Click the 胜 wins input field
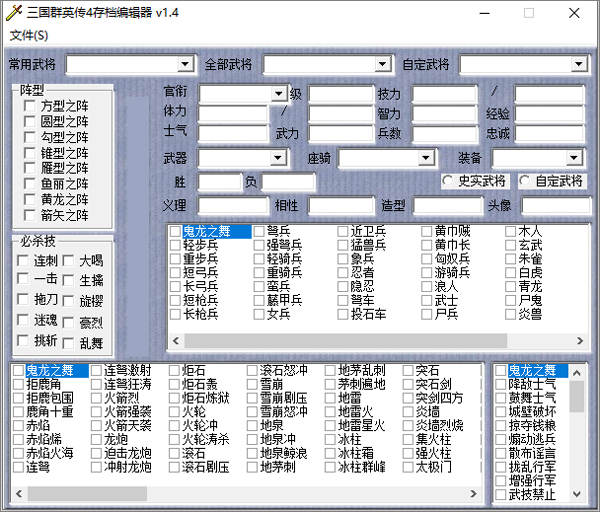 click(x=220, y=181)
